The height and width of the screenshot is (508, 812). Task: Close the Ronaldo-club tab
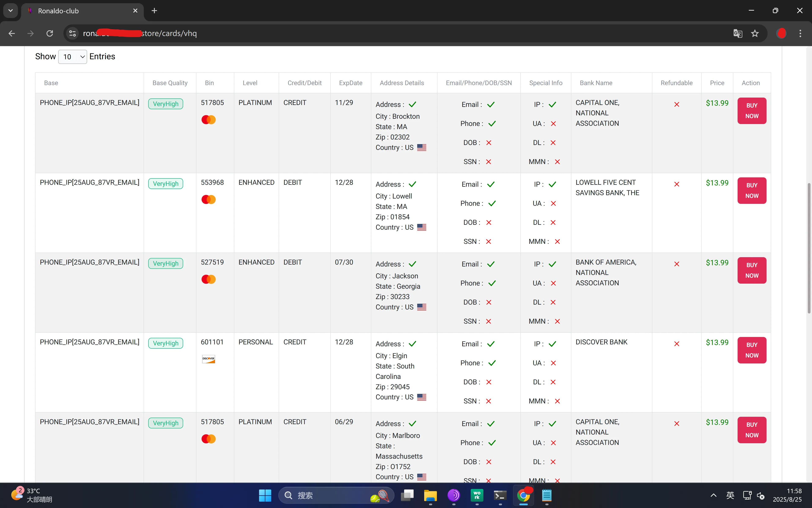135,11
